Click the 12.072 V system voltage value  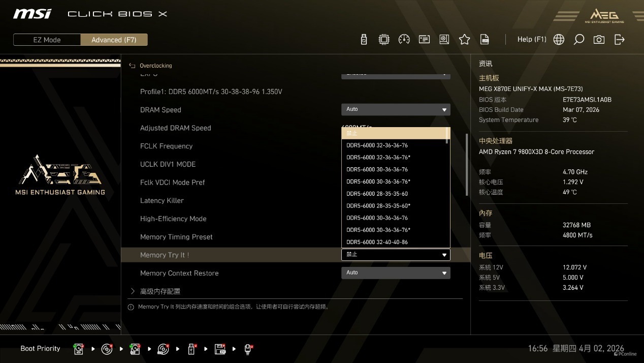(574, 267)
